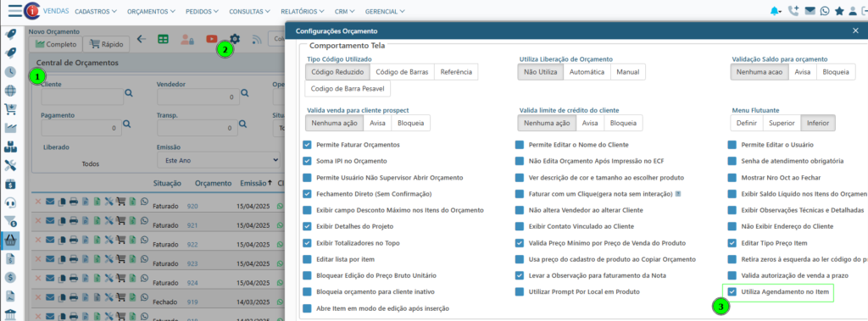The image size is (868, 321).
Task: Click the magnifier next to Cliente field
Action: tap(129, 94)
